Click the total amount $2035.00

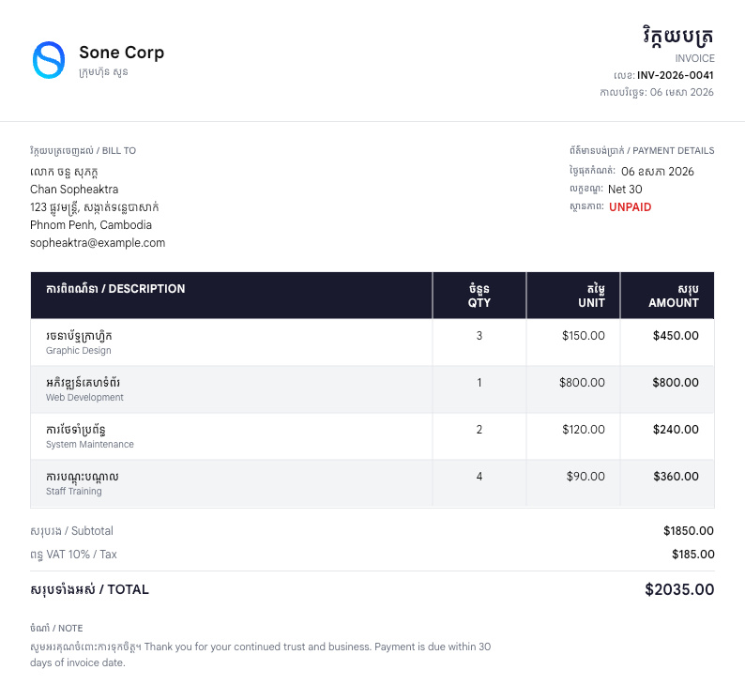click(679, 590)
